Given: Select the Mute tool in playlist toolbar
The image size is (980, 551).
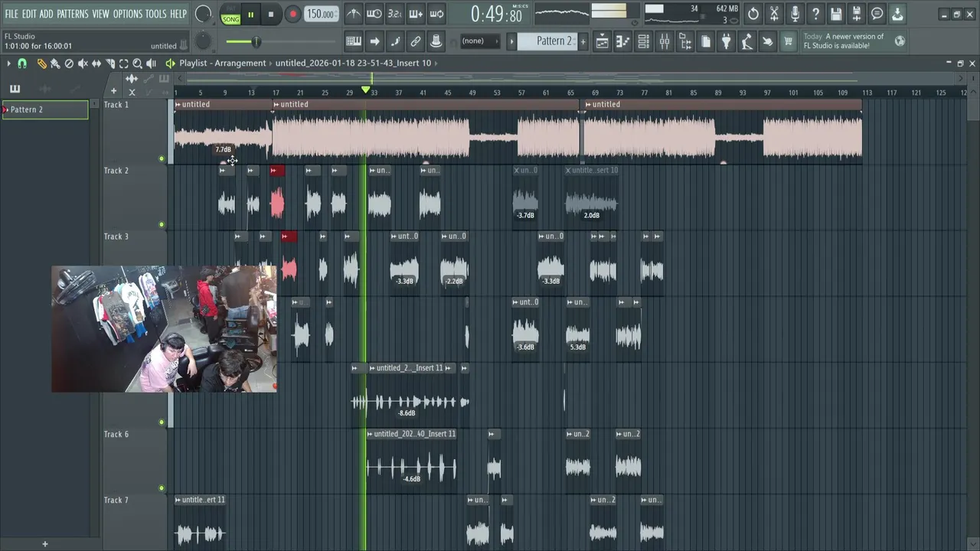Looking at the screenshot, I should click(83, 64).
